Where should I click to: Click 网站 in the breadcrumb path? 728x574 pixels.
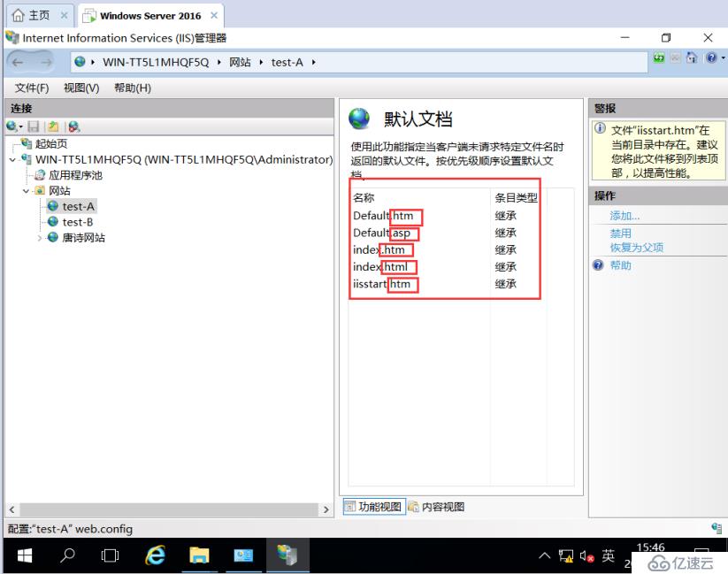[x=240, y=62]
